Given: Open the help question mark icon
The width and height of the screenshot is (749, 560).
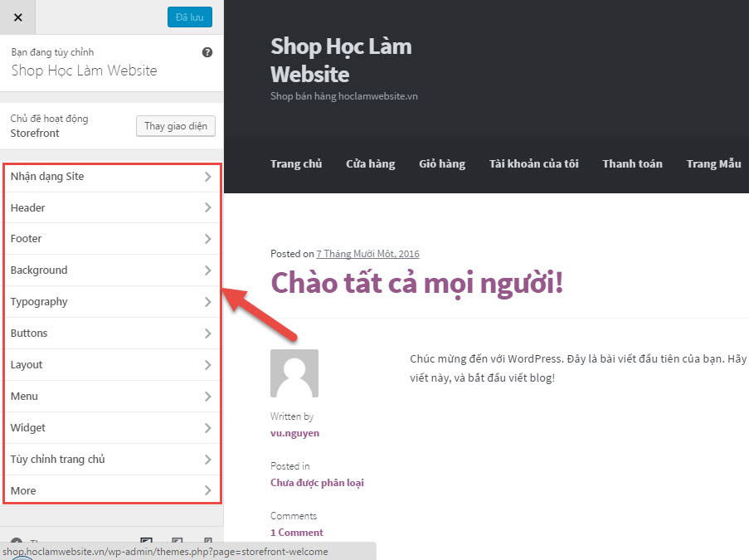Looking at the screenshot, I should (x=207, y=51).
